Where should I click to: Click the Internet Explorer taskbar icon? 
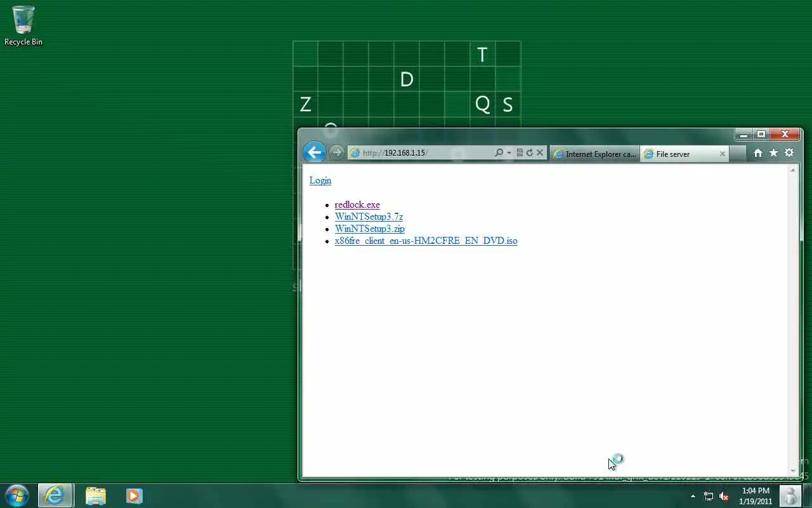coord(55,495)
